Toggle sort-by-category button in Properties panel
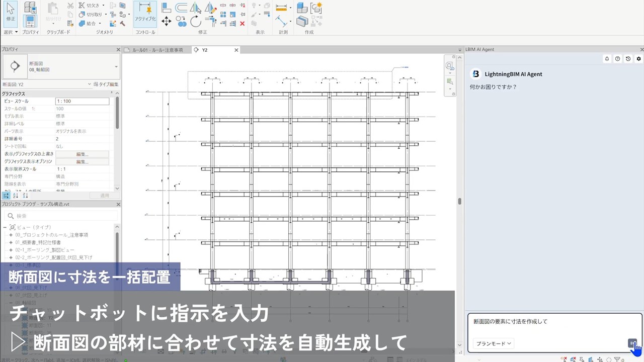The width and height of the screenshot is (644, 362). coord(6,195)
